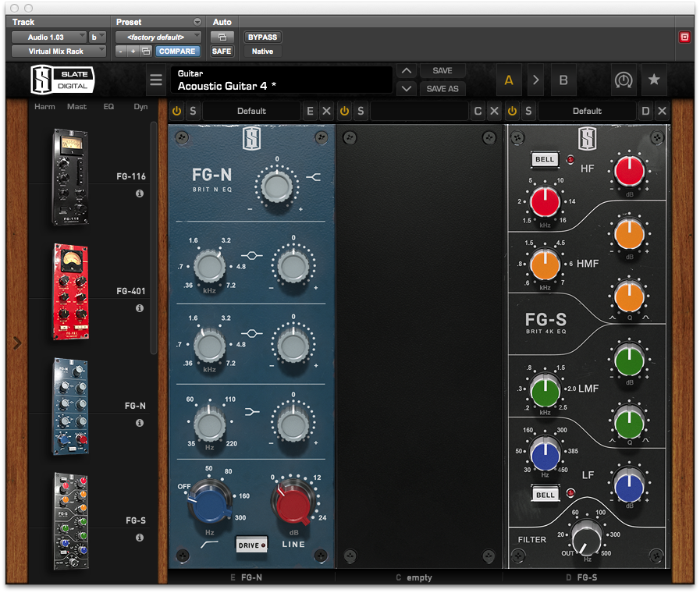Click the star favorites icon
700x593 pixels.
click(x=654, y=80)
